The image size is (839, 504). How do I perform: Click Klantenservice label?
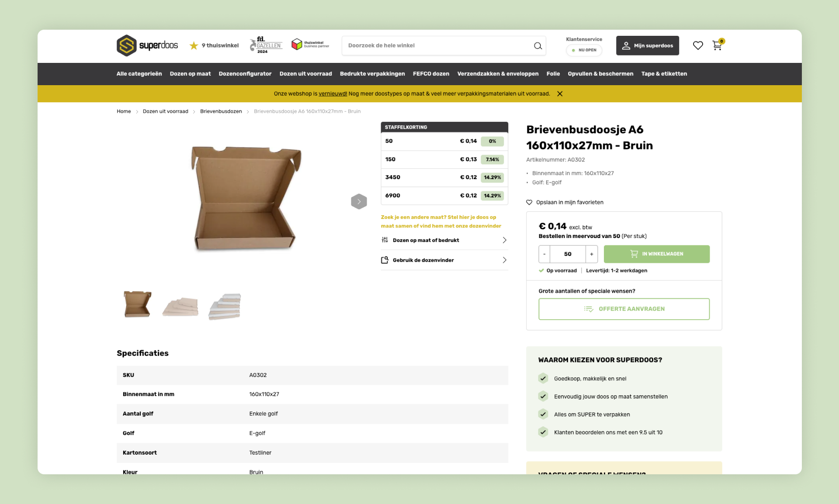584,39
